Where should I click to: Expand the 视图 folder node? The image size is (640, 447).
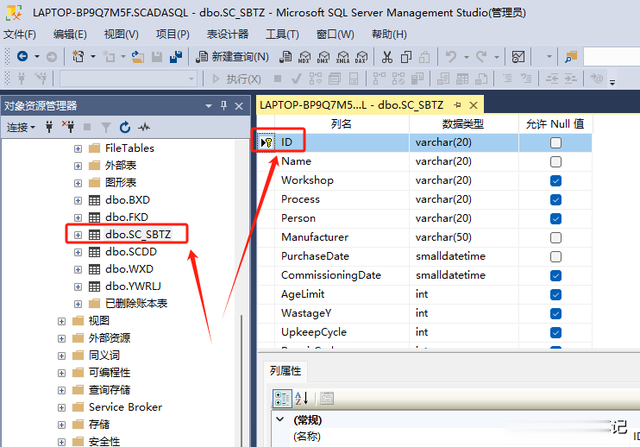pyautogui.click(x=61, y=321)
